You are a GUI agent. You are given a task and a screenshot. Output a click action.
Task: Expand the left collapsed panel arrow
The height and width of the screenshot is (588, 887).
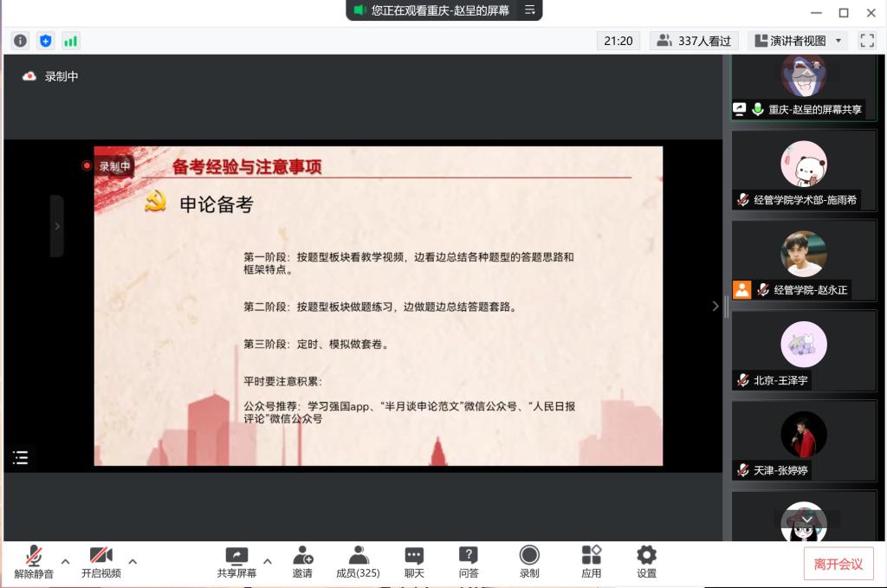(57, 226)
